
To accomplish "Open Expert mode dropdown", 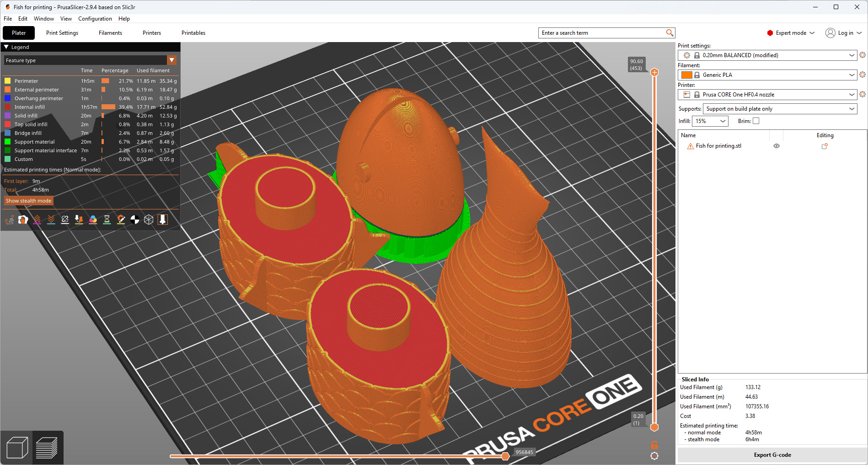I will pyautogui.click(x=791, y=33).
